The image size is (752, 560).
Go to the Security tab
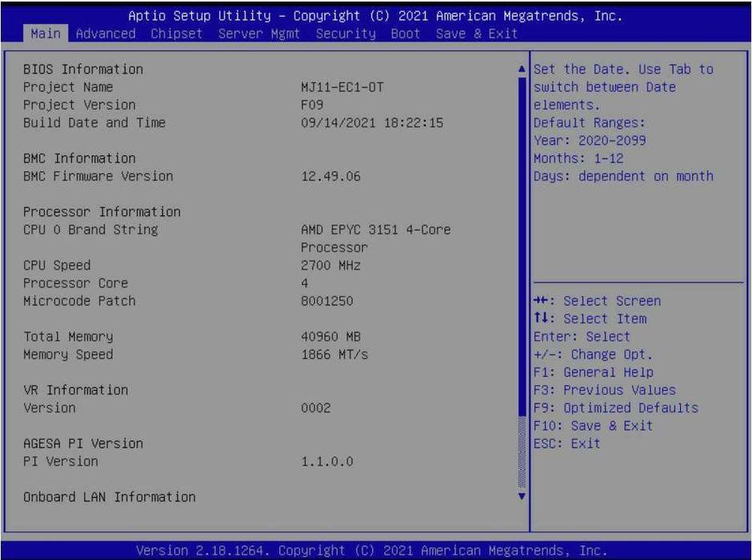click(346, 34)
